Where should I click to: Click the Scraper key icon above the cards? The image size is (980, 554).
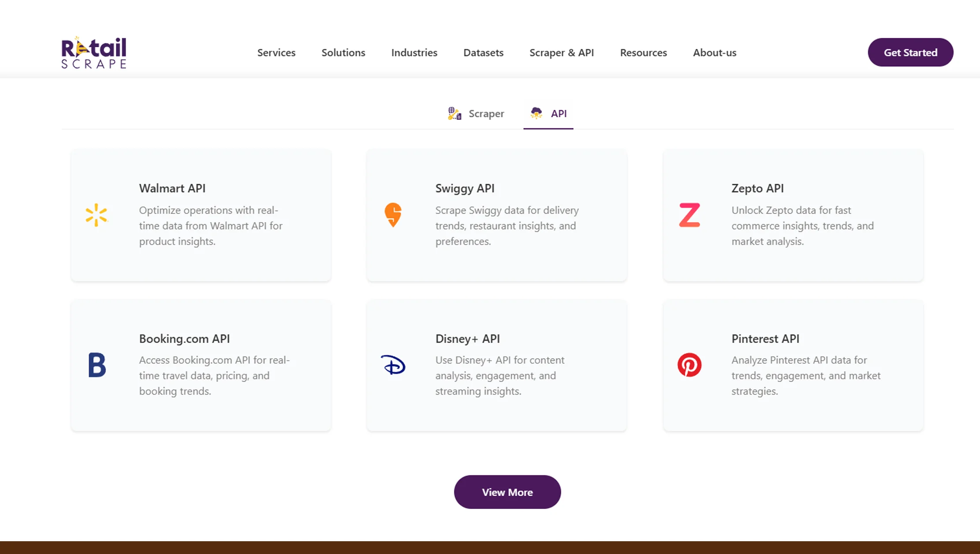pos(454,113)
